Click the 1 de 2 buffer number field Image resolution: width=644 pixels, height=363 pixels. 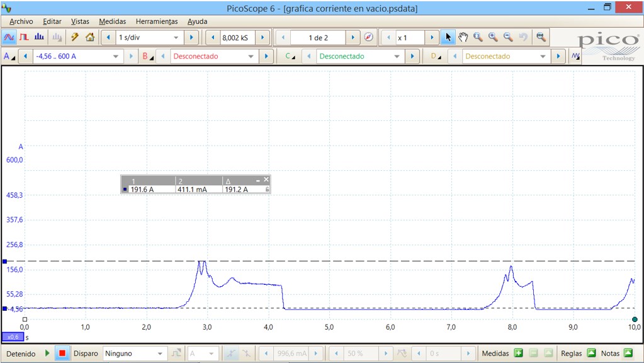point(318,37)
